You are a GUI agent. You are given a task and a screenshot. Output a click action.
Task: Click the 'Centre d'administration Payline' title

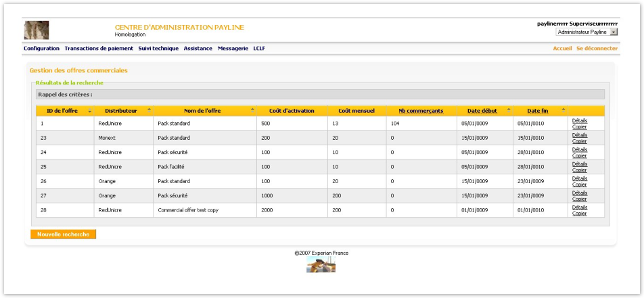click(x=179, y=28)
